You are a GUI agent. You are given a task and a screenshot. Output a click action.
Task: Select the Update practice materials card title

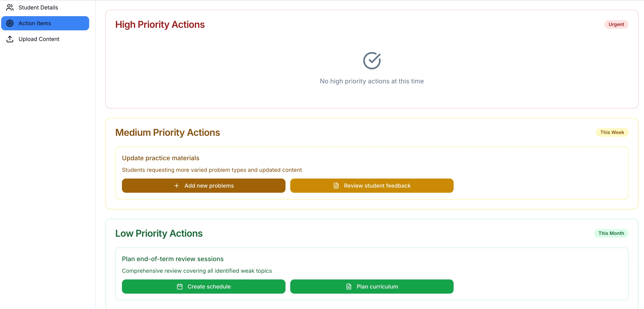[160, 158]
